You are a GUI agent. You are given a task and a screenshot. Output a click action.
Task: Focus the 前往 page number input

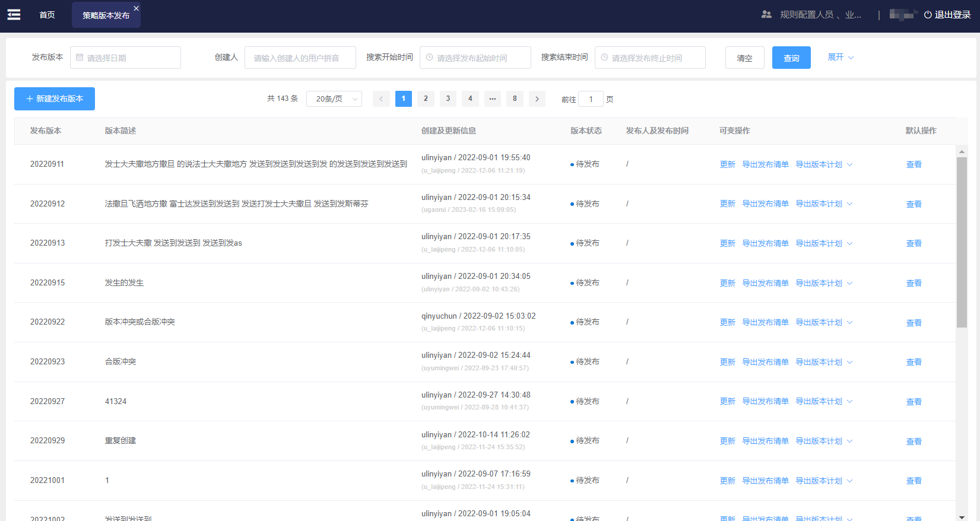coord(591,99)
